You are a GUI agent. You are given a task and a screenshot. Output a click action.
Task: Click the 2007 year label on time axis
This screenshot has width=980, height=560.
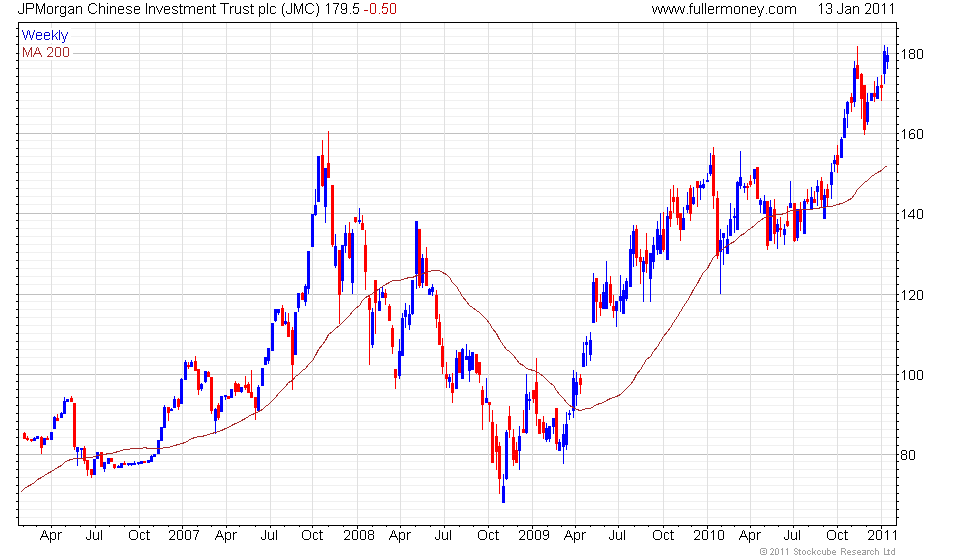pyautogui.click(x=184, y=536)
